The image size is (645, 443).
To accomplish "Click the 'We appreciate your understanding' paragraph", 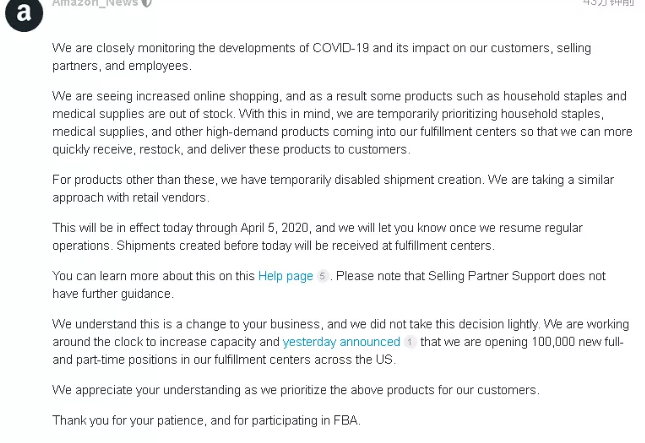I will (296, 390).
